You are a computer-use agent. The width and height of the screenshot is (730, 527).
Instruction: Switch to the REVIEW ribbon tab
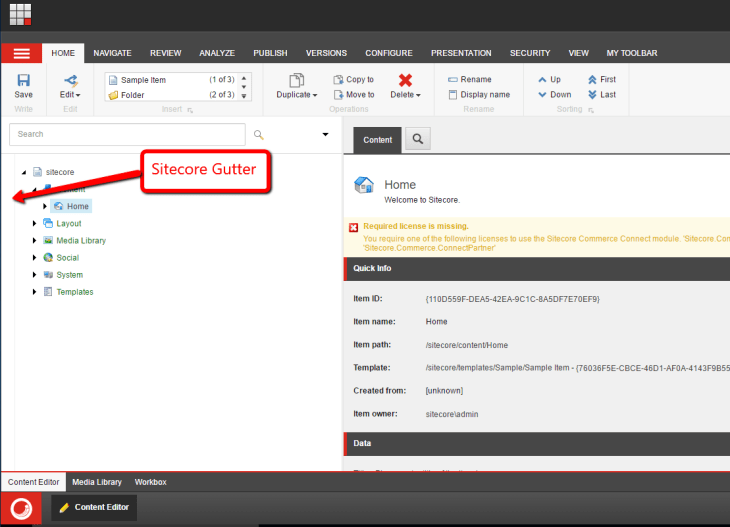click(x=165, y=53)
